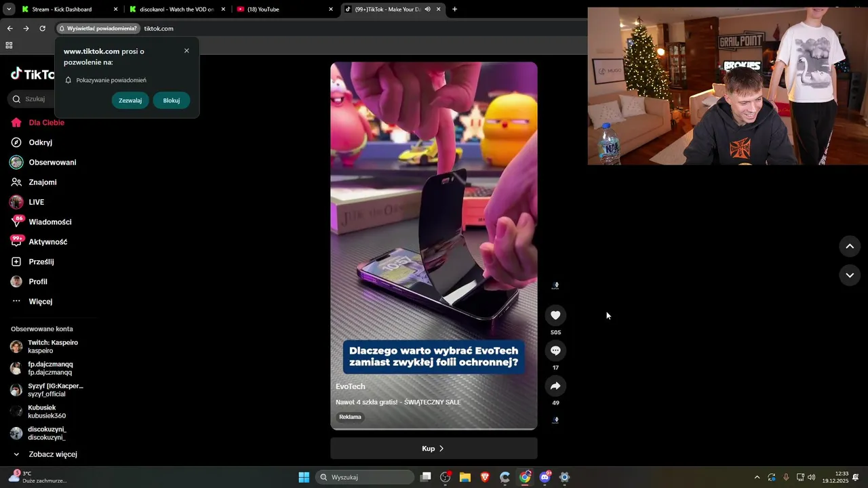Close the YouTube tab
This screenshot has height=488, width=868.
click(x=331, y=9)
